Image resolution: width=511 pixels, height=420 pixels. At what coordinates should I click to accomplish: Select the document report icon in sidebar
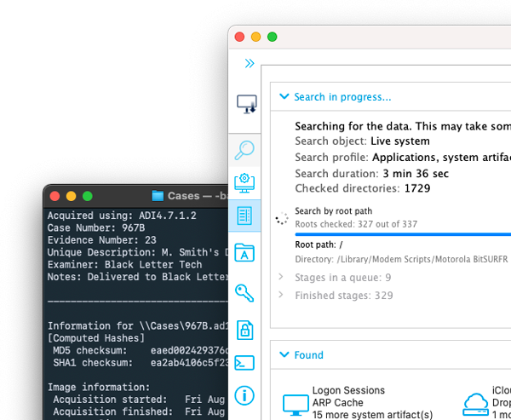(x=245, y=216)
